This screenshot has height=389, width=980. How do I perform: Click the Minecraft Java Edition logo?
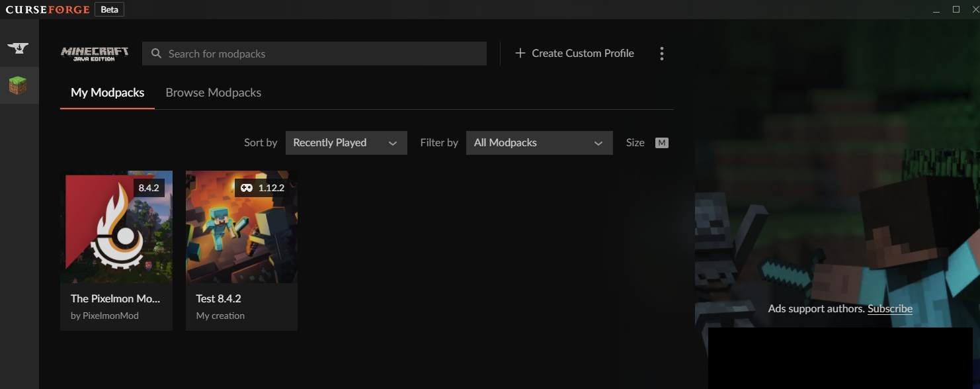pyautogui.click(x=95, y=54)
